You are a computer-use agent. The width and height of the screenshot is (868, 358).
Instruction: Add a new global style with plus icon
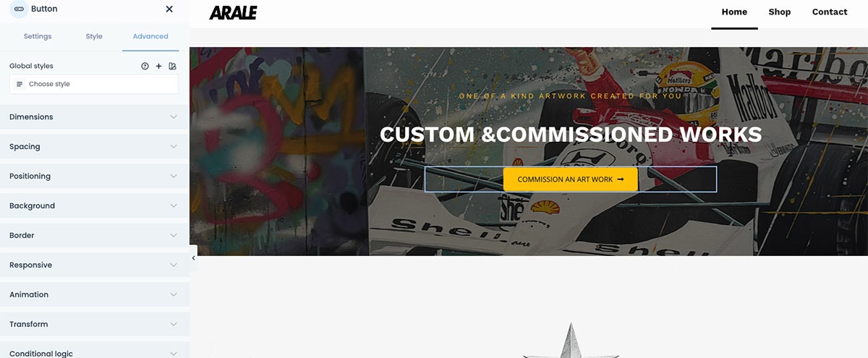(158, 66)
